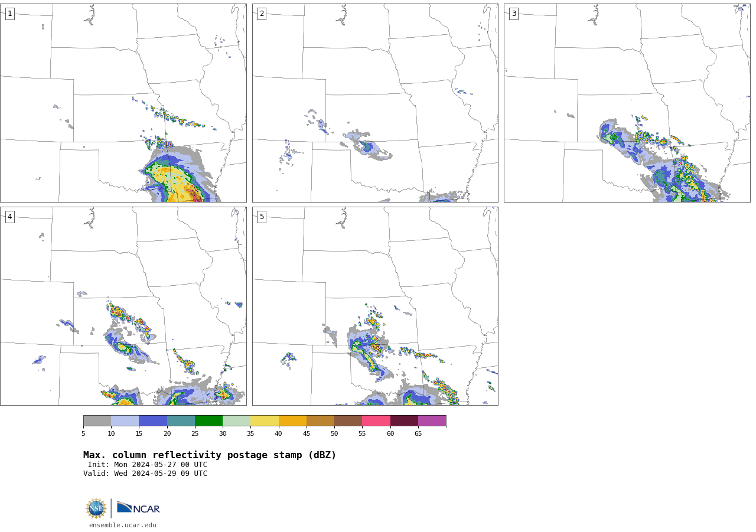Click the colorbar tick label 20
Viewport: 756px width, 532px height.
(167, 433)
